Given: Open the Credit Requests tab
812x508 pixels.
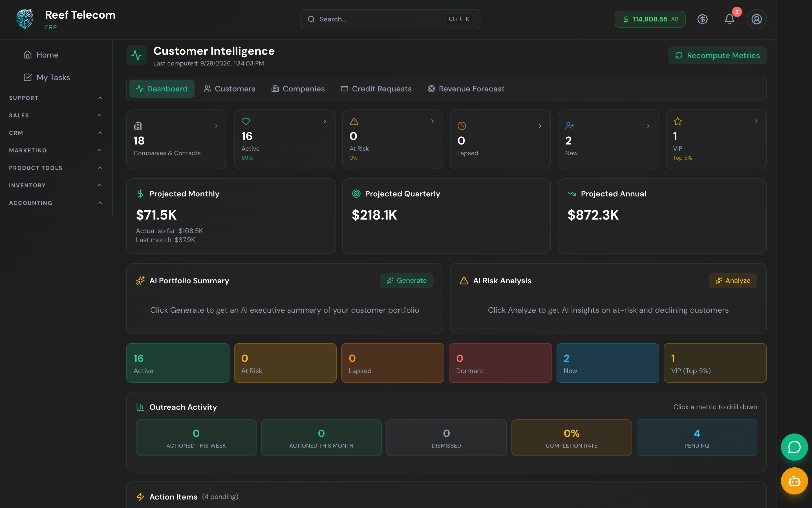Looking at the screenshot, I should (376, 89).
